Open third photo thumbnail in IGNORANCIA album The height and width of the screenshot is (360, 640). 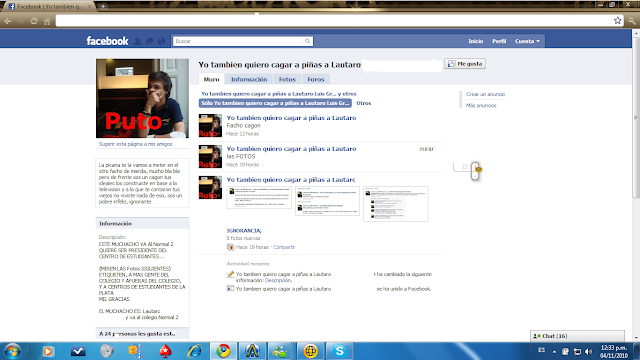click(x=396, y=204)
